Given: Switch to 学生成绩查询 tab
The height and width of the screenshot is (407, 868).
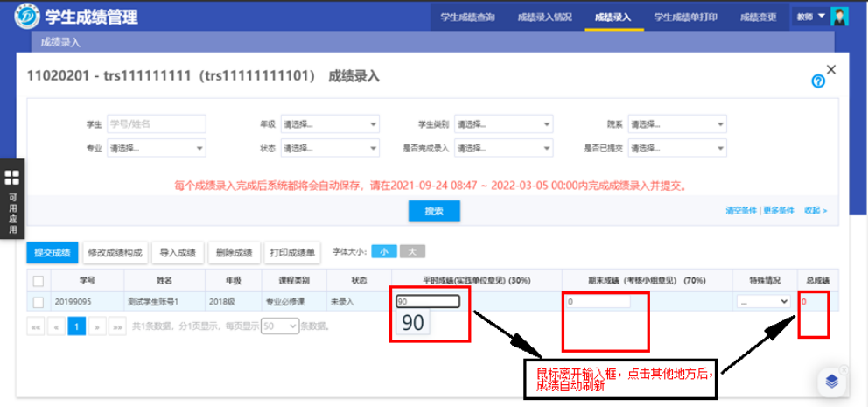Looking at the screenshot, I should (x=468, y=17).
